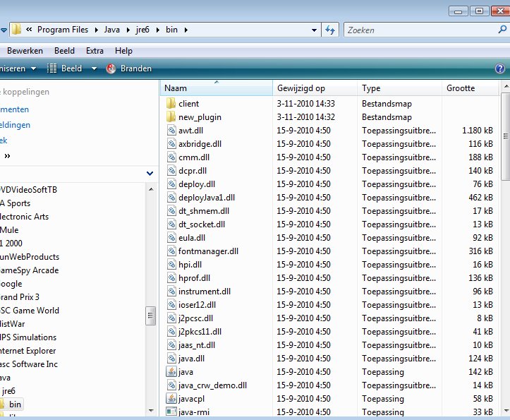The width and height of the screenshot is (510, 420).
Task: Select the GameSpy Arcade folder in tree
Action: coord(29,270)
